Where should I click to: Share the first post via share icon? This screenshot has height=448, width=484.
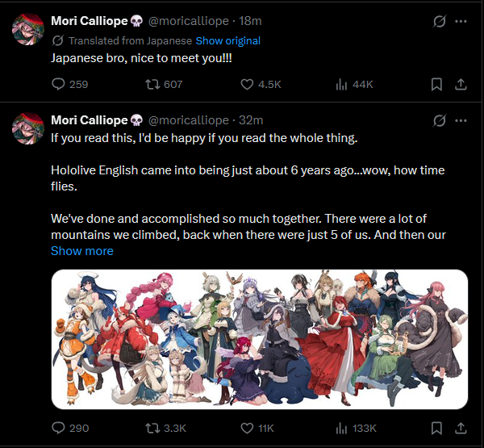(461, 84)
